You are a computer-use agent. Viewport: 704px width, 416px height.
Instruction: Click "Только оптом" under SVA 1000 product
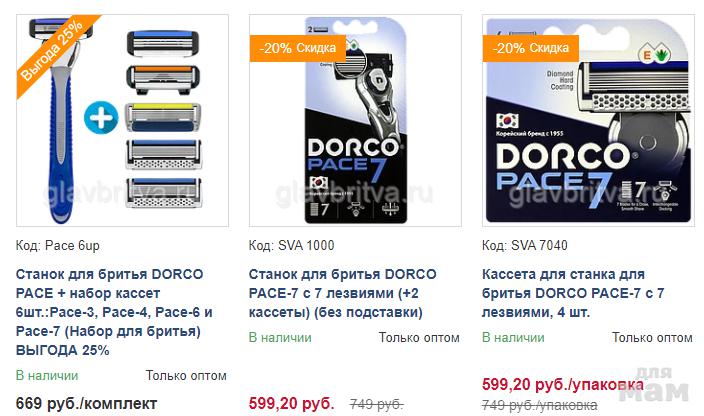[419, 337]
